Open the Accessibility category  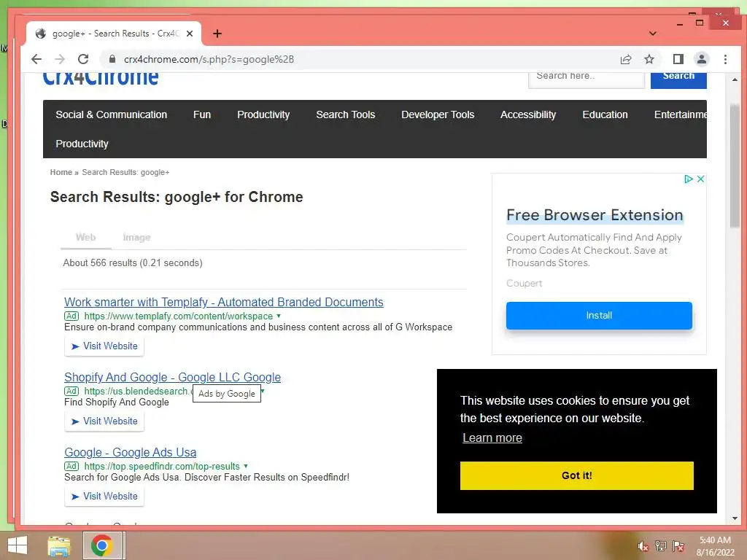tap(528, 114)
